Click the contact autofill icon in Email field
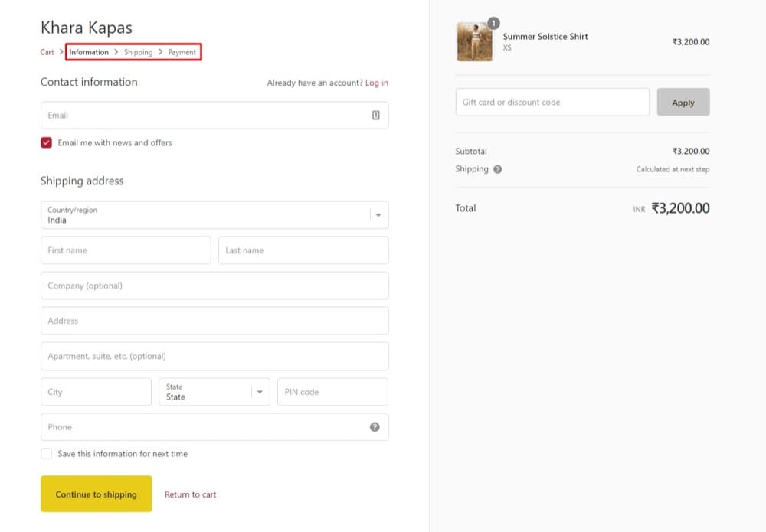The width and height of the screenshot is (766, 532). [x=375, y=116]
